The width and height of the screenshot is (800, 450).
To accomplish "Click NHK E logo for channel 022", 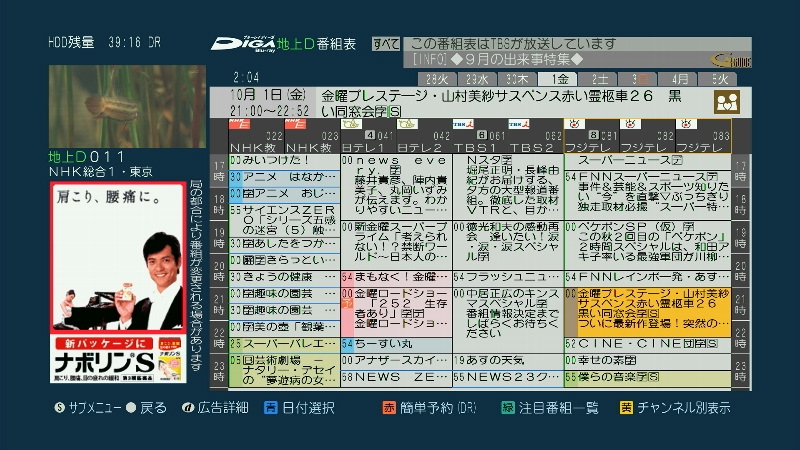I will tap(239, 124).
